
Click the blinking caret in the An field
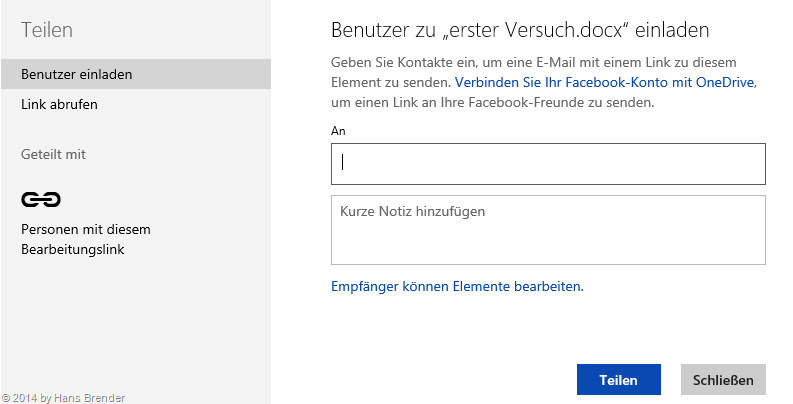[343, 163]
